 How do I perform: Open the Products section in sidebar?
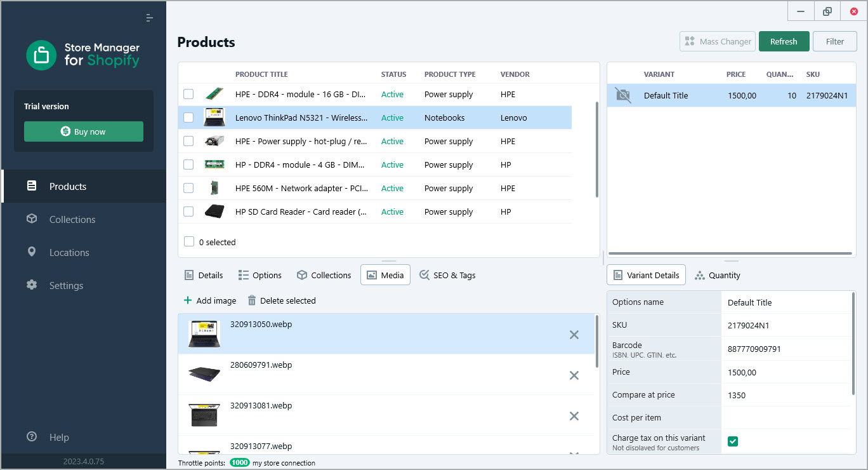coord(84,186)
